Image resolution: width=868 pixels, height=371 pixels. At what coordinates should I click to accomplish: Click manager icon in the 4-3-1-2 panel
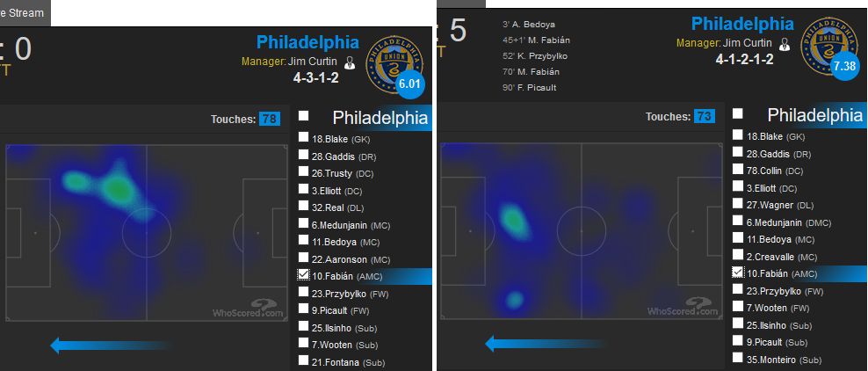click(349, 62)
